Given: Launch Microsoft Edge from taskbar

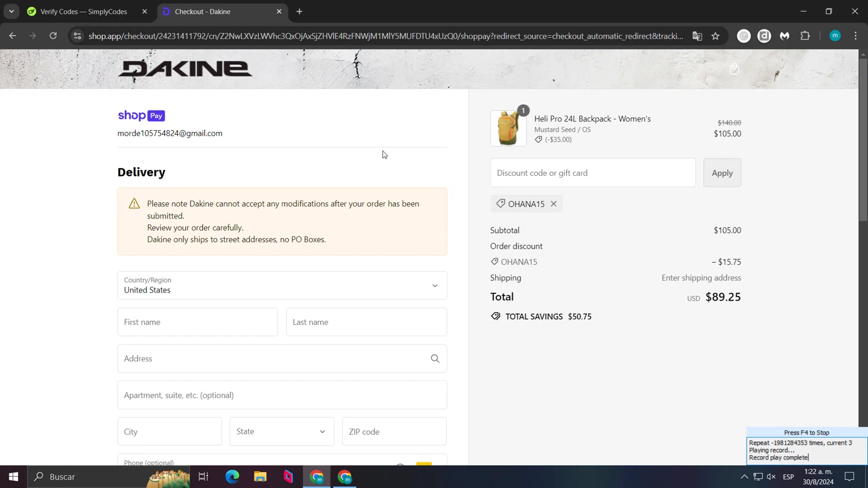Looking at the screenshot, I should (232, 477).
